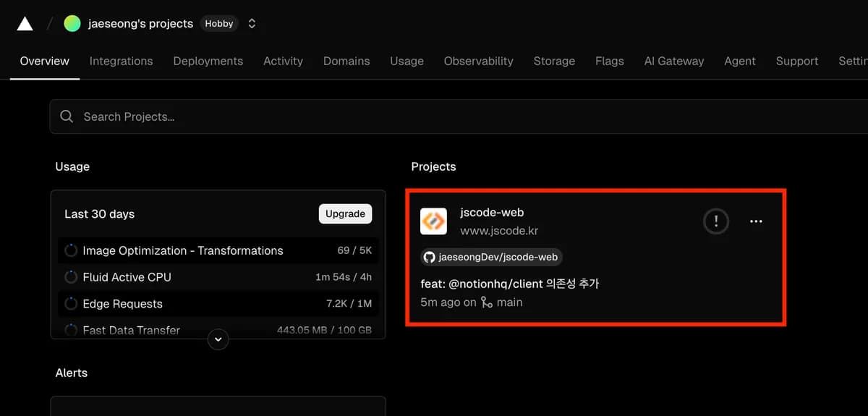Open the jaeseongDev/jscode-web GitHub repo badge
The image size is (868, 416).
[x=492, y=257]
